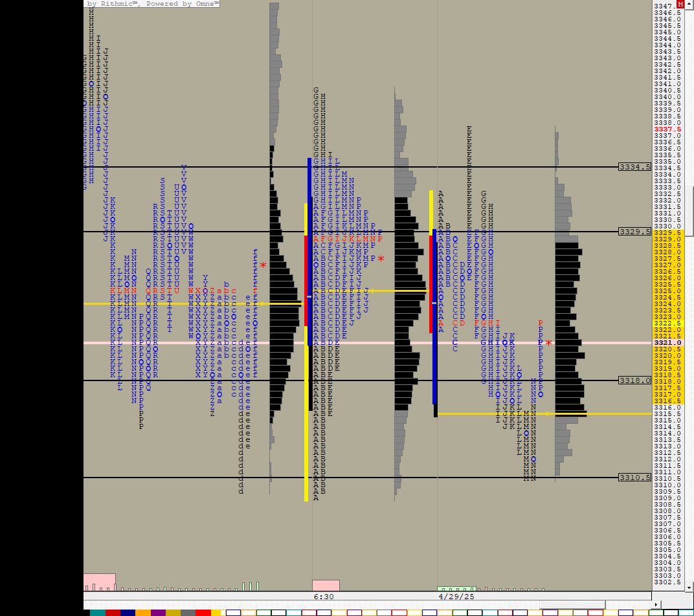Screen dimensions: 694x616
Task: Click pink volume box under 6:30 session
Action: 326,585
